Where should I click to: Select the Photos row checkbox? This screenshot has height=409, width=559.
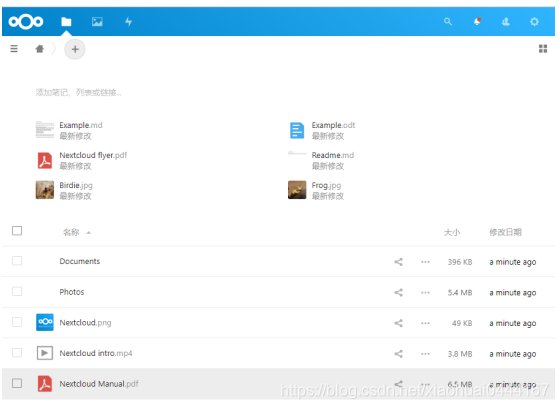[x=17, y=291]
